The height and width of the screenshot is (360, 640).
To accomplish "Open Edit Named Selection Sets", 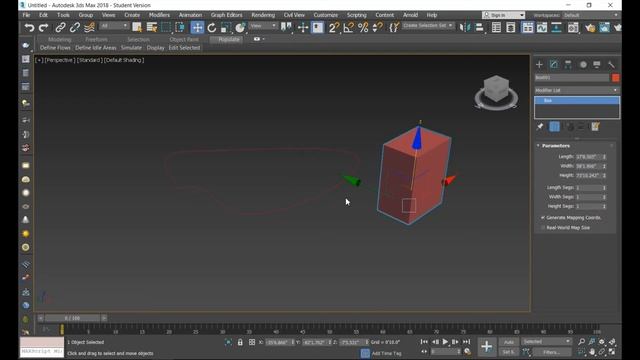I will click(x=393, y=27).
